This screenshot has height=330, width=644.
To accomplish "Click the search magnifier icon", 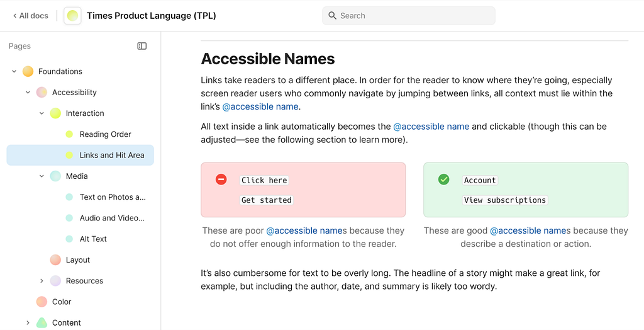I will coord(332,16).
